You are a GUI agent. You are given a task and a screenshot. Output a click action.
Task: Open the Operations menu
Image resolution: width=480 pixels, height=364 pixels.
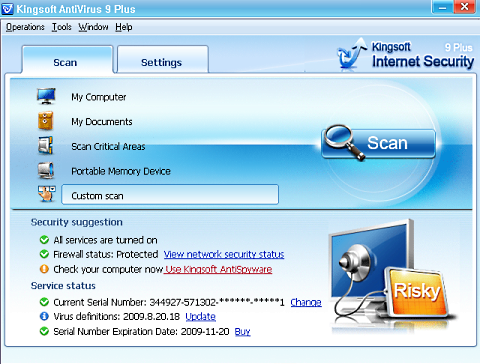pos(25,27)
